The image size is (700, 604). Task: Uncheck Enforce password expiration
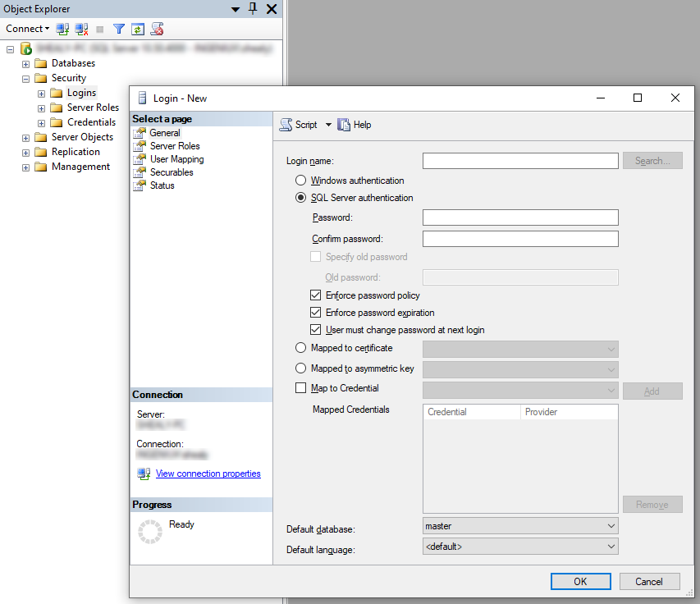pyautogui.click(x=316, y=313)
